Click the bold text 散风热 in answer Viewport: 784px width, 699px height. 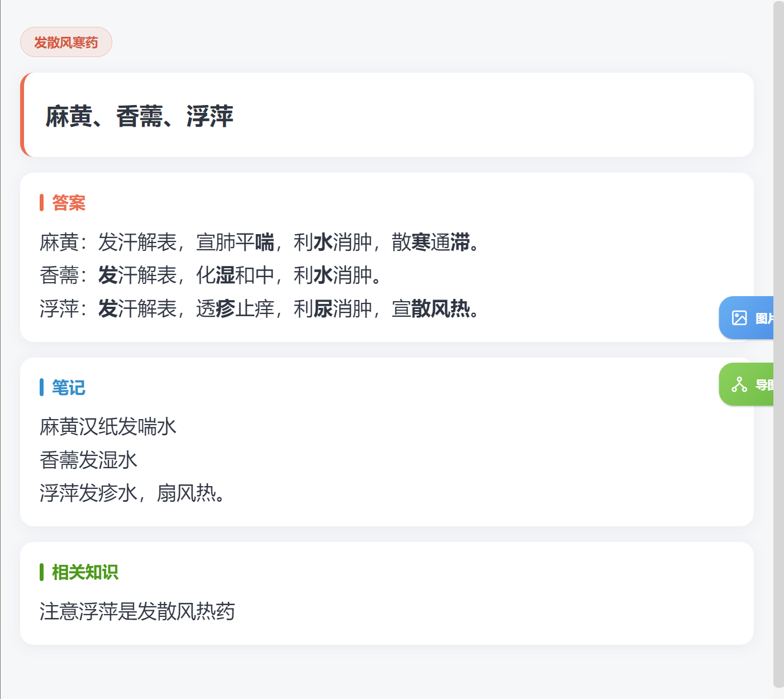[x=440, y=308]
